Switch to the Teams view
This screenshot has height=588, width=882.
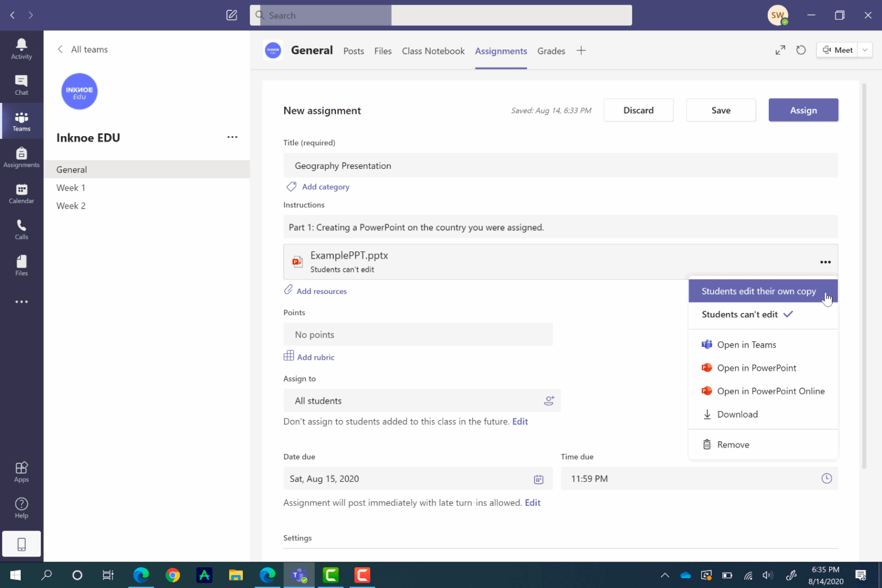pos(21,121)
